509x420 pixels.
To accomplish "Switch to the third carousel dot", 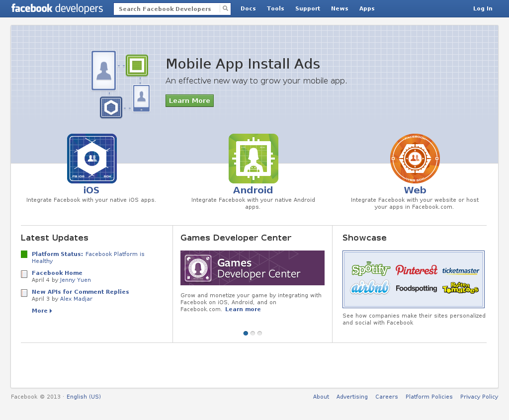I will [259, 333].
